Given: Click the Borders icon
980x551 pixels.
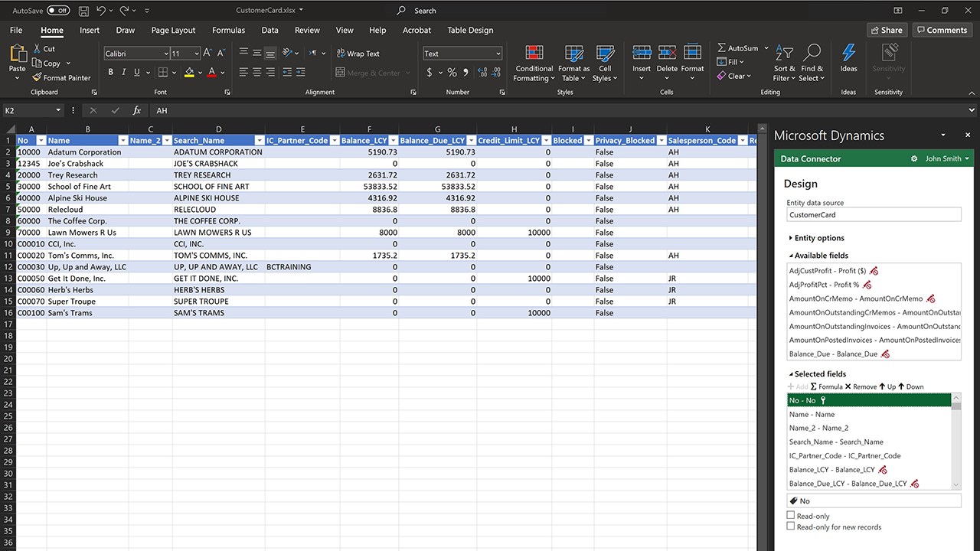Looking at the screenshot, I should point(162,72).
